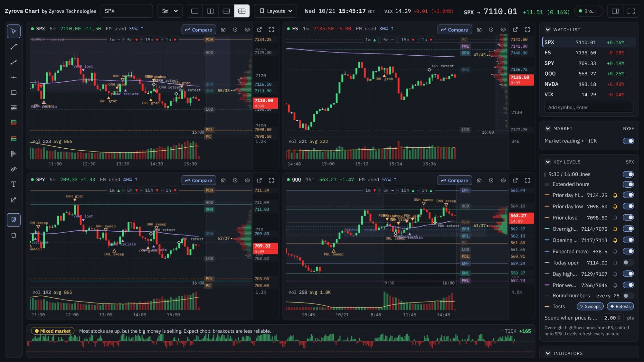Collapse the Key Levels panel

pos(548,162)
